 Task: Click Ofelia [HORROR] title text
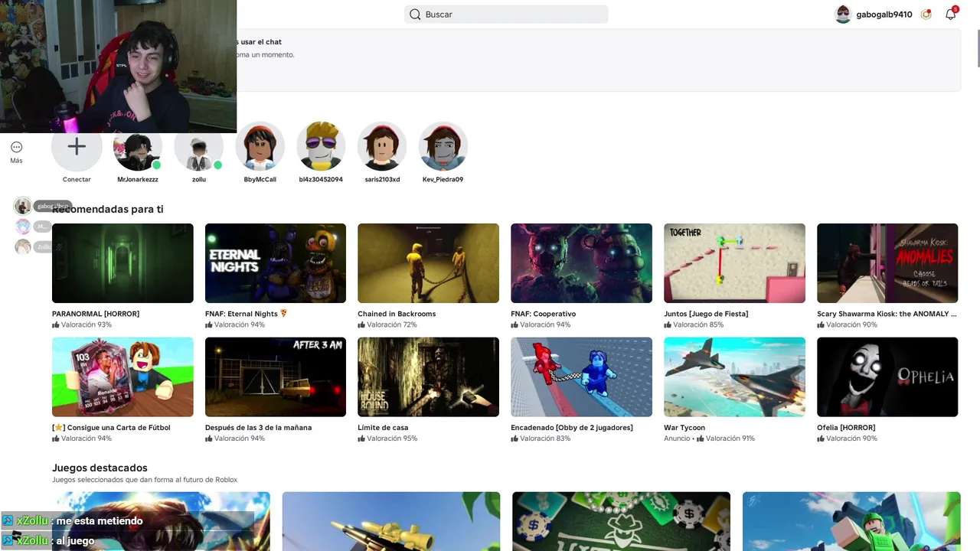click(x=846, y=428)
